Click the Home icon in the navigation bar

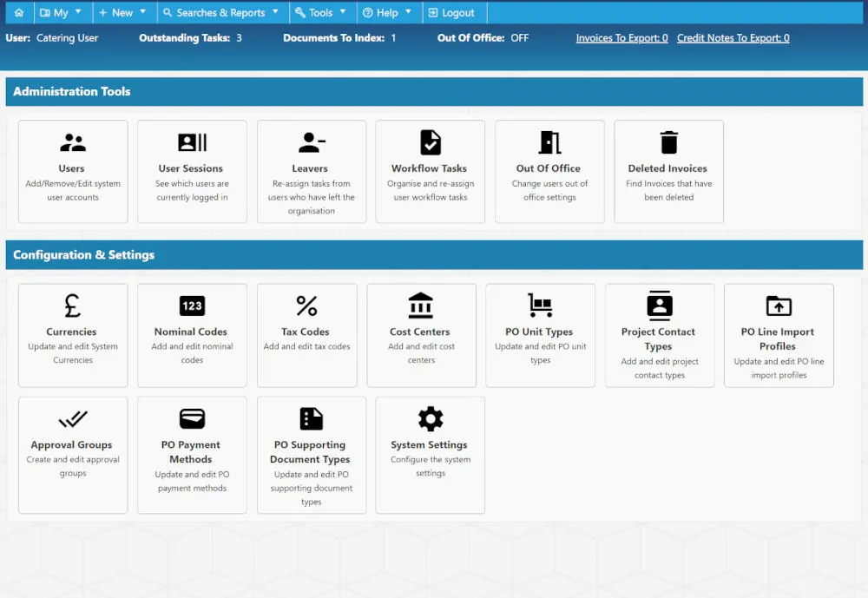tap(19, 12)
